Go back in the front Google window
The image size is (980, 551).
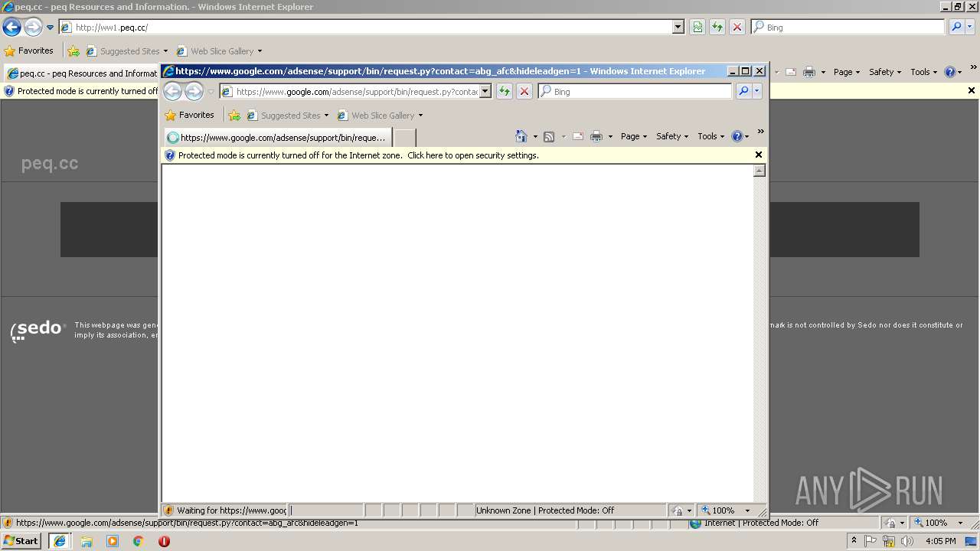click(x=173, y=92)
